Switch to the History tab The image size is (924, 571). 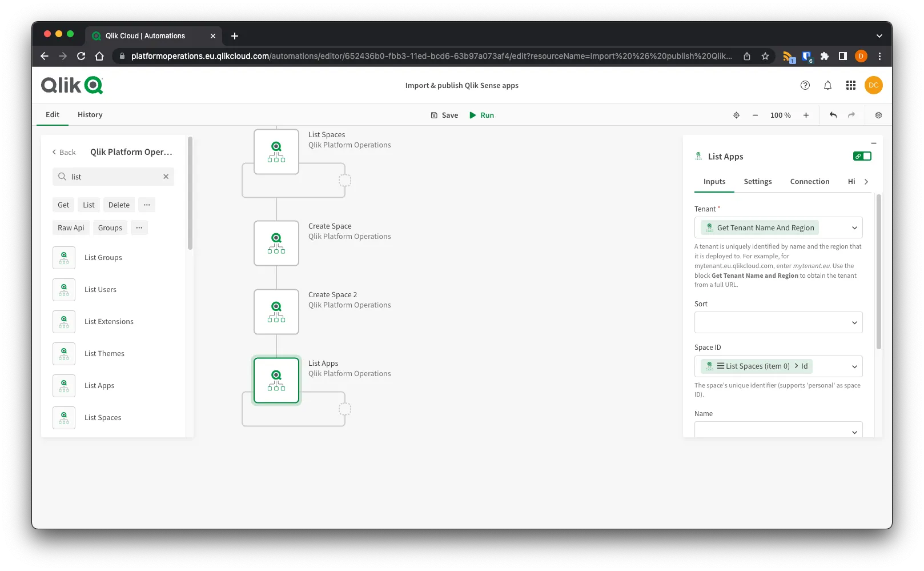[x=90, y=114]
